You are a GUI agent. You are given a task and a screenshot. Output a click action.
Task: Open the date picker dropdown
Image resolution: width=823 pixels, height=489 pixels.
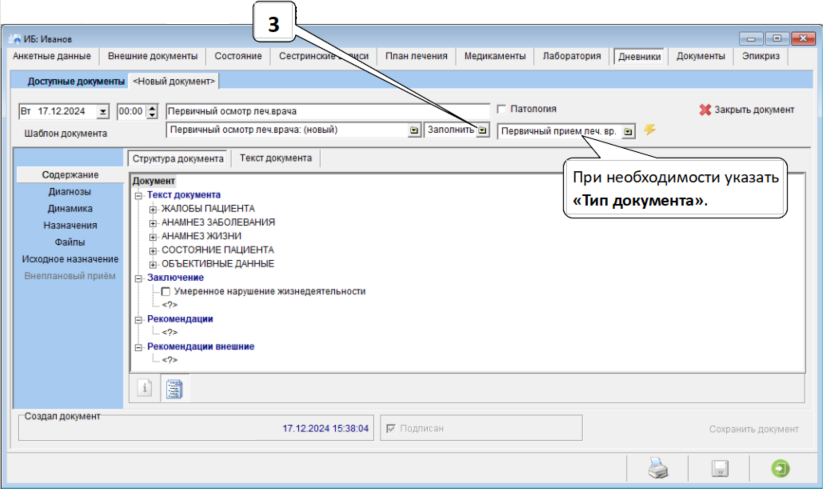103,111
